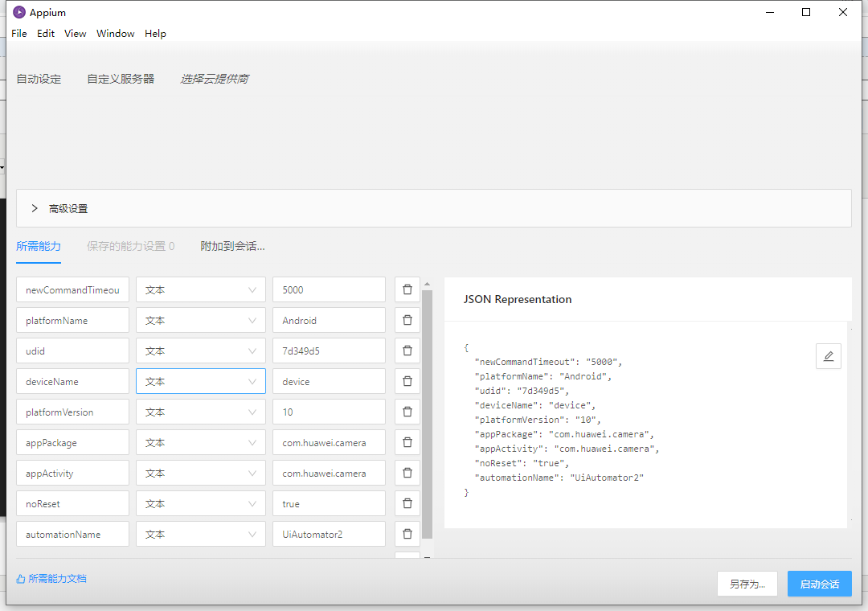Maximize the Appium window

pyautogui.click(x=806, y=12)
